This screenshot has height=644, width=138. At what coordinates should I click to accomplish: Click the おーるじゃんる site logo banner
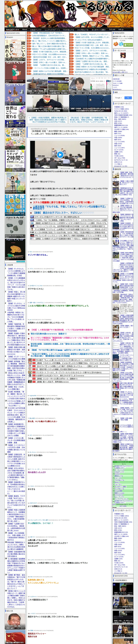(69, 14)
